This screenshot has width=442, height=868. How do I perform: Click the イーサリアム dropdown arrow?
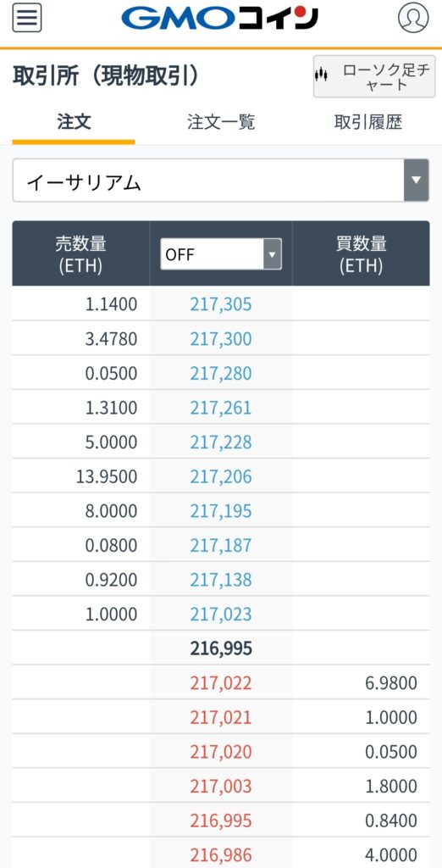point(417,181)
